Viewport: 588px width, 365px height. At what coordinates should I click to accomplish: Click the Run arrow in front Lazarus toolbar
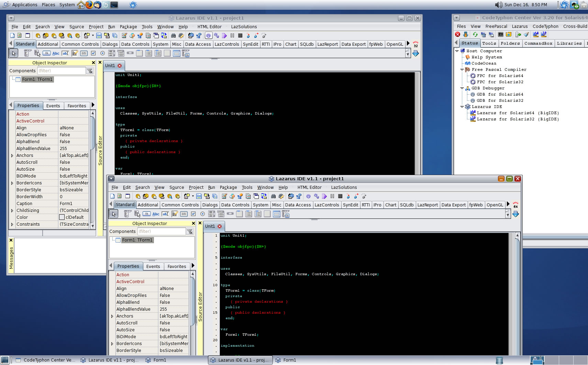324,196
